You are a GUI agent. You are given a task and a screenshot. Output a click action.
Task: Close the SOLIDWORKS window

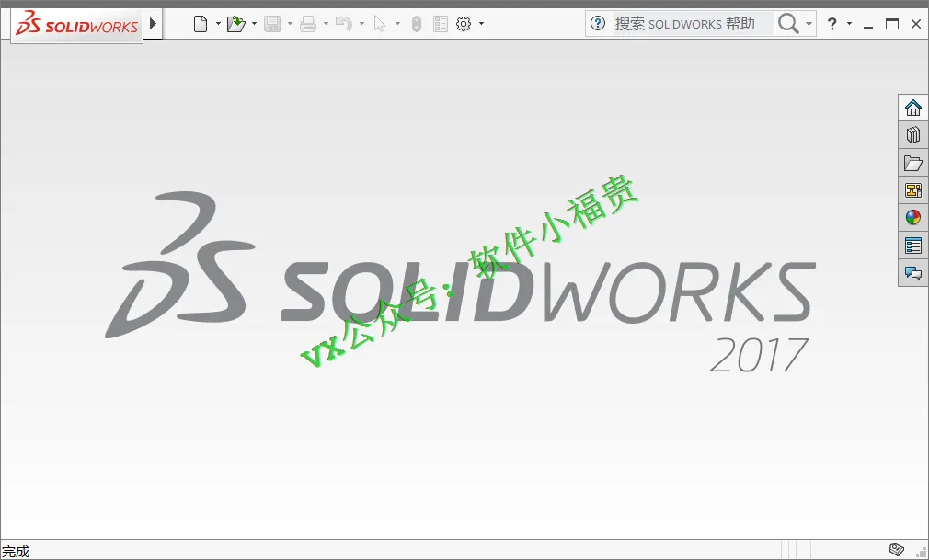click(916, 24)
